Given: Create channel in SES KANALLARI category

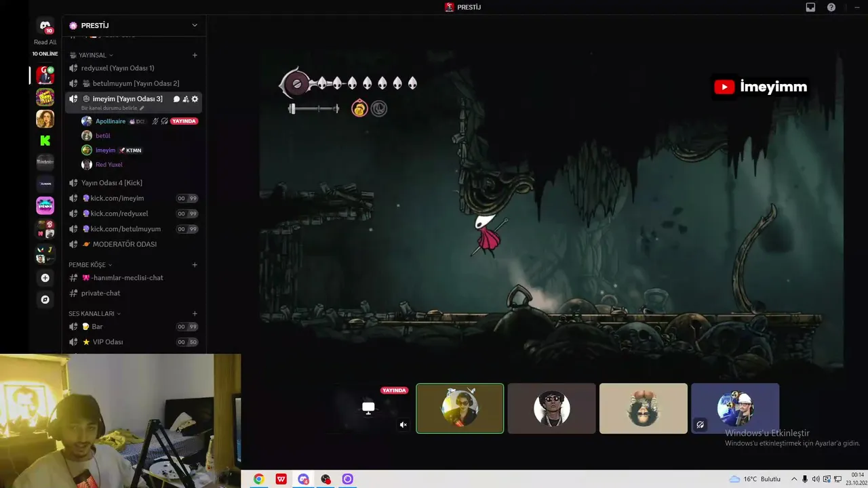Looking at the screenshot, I should tap(195, 314).
